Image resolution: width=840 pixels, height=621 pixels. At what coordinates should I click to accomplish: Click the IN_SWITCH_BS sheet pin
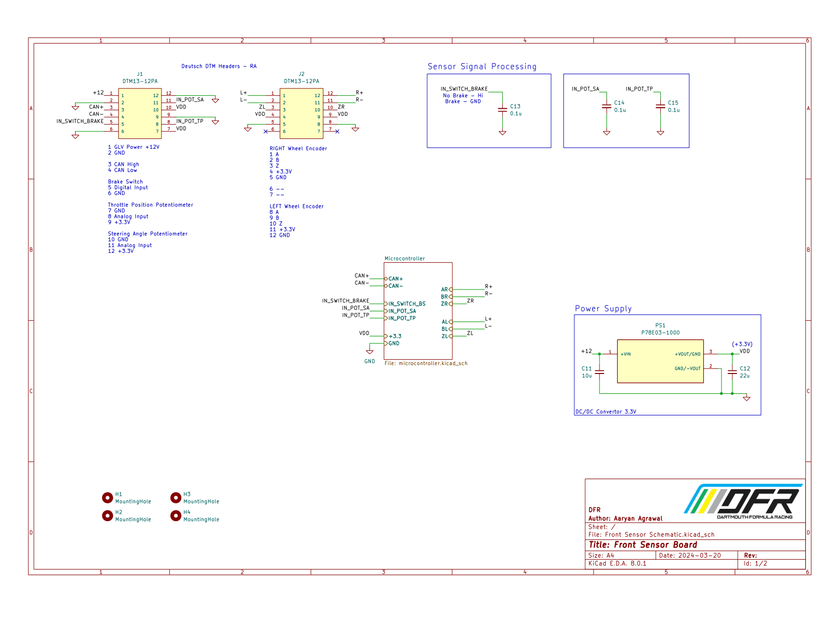click(x=405, y=304)
